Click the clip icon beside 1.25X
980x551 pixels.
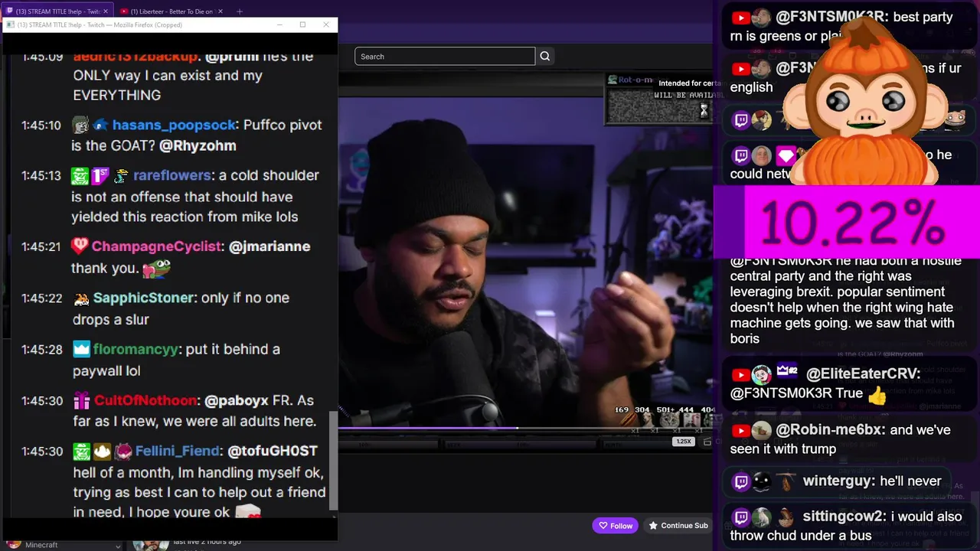pos(707,442)
